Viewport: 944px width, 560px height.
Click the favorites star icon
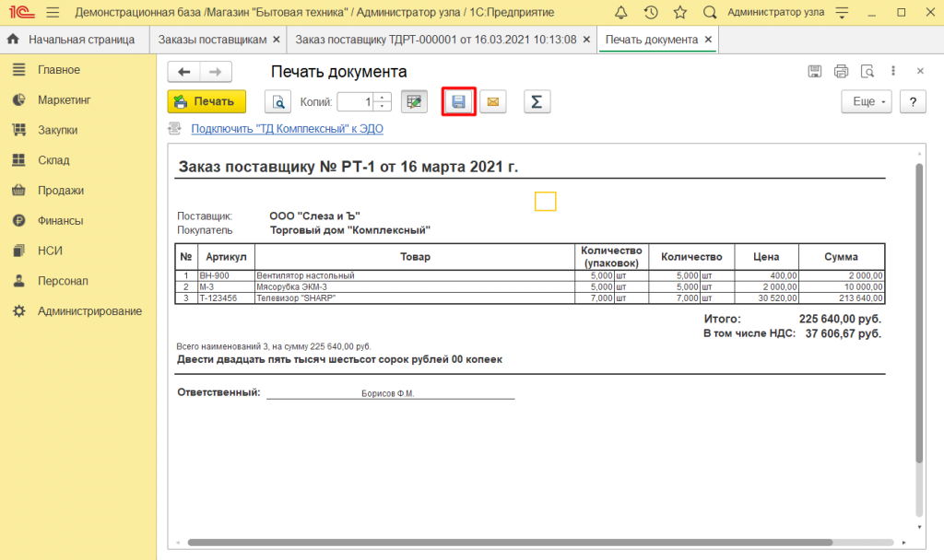[x=680, y=13]
